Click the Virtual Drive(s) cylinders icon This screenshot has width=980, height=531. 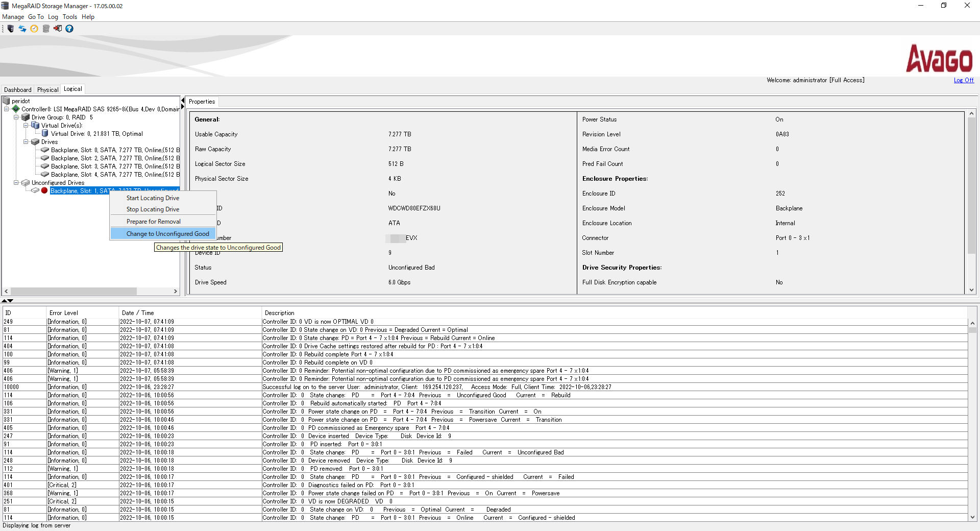[x=35, y=125]
